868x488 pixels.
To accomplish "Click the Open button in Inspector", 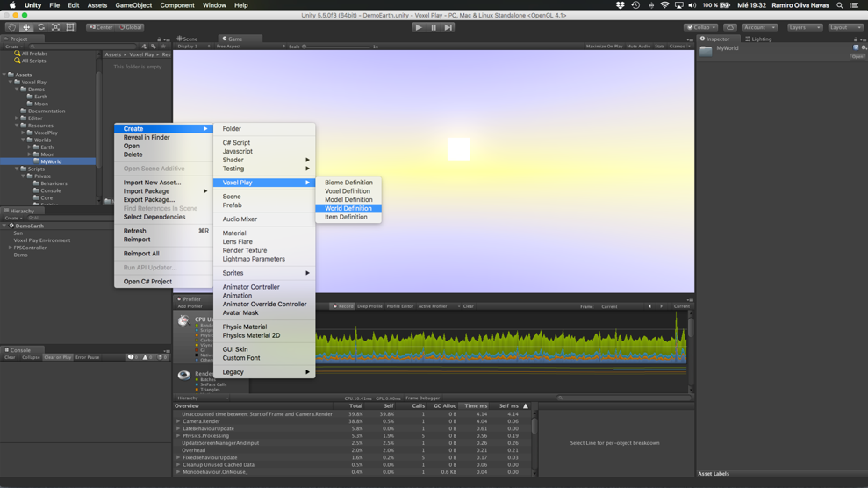I will (x=857, y=56).
